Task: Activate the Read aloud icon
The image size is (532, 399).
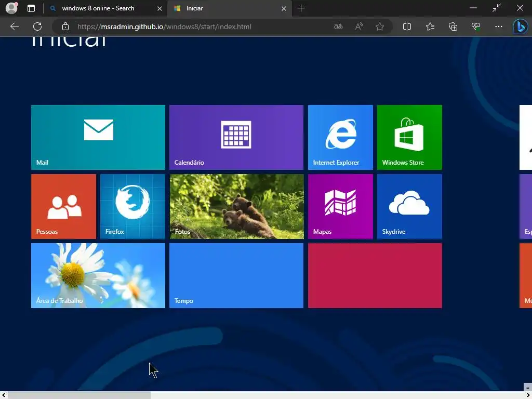Action: pos(359,26)
